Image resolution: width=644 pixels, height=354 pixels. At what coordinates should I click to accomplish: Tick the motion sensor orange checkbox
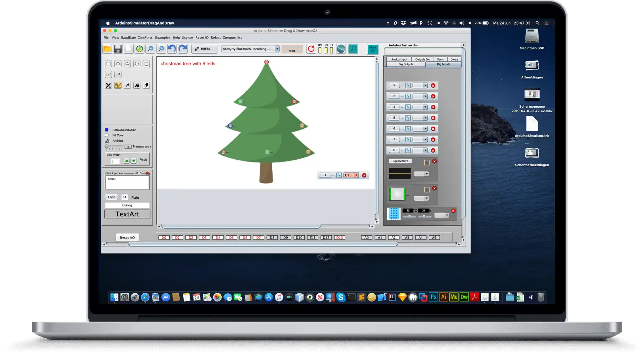pyautogui.click(x=427, y=190)
